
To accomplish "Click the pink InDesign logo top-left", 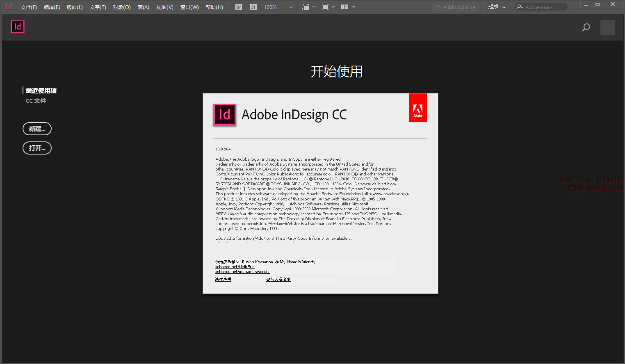I will [18, 27].
